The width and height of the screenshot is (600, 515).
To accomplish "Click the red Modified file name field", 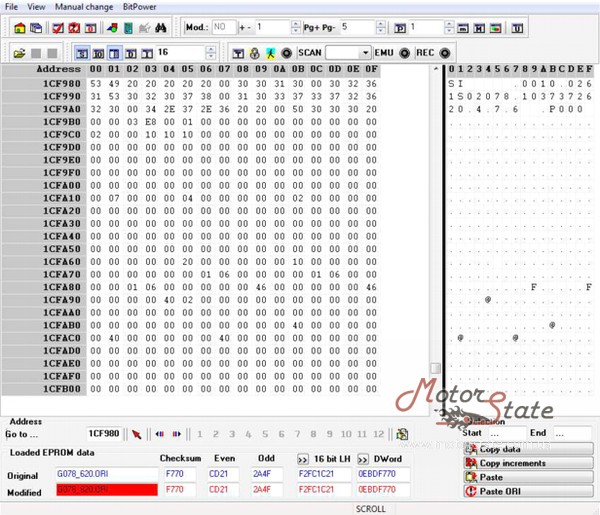I will pyautogui.click(x=107, y=490).
